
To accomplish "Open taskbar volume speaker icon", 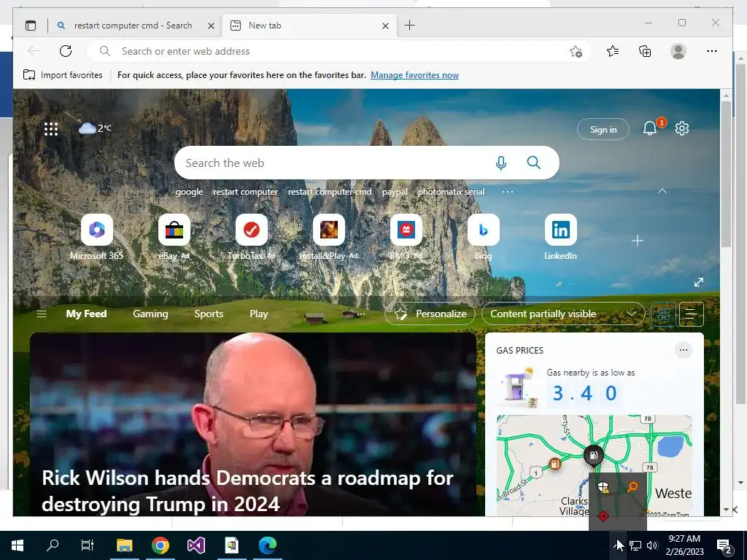I will 652,545.
